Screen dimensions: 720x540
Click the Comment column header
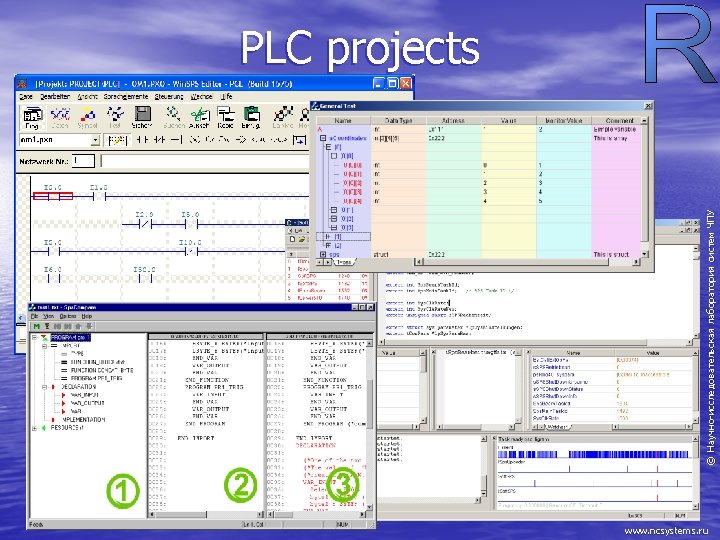(x=617, y=120)
